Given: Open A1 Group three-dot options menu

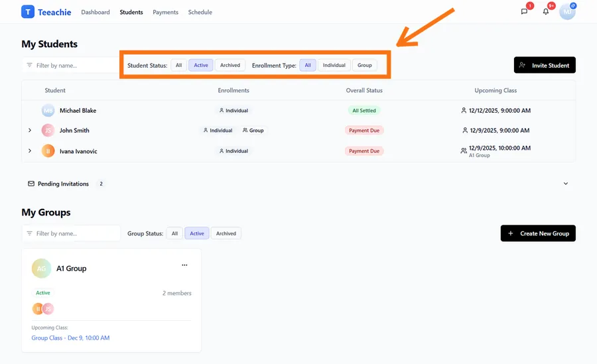Looking at the screenshot, I should [184, 265].
